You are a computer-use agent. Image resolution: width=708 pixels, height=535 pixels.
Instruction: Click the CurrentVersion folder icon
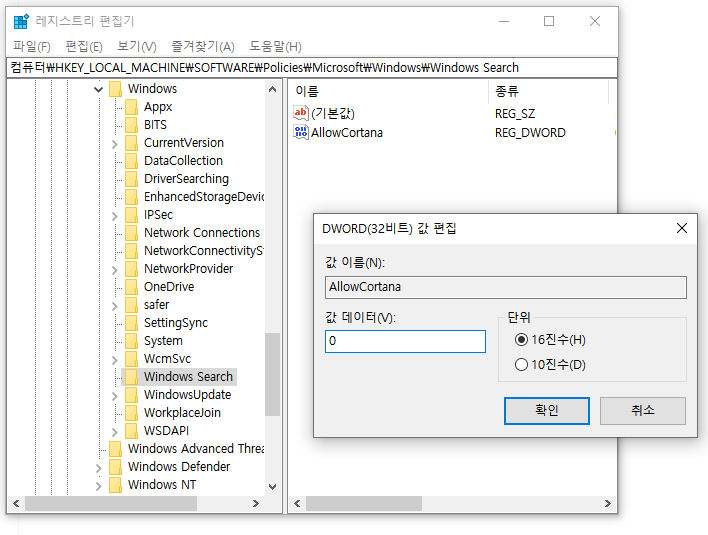tap(131, 143)
